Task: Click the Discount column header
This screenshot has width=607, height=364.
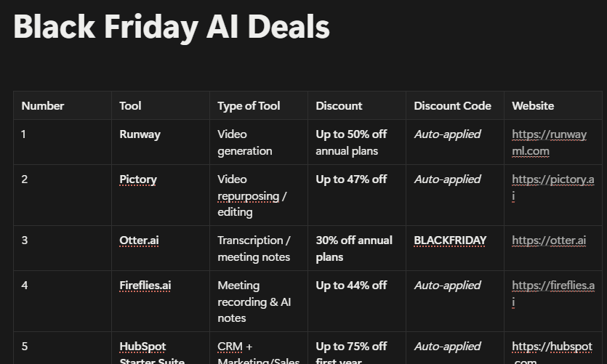Action: point(339,106)
